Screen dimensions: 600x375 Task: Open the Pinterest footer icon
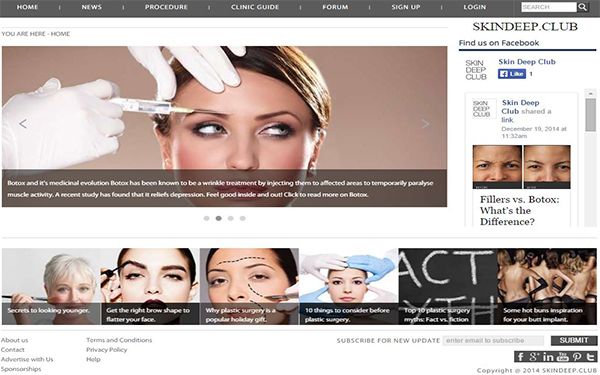point(577,357)
